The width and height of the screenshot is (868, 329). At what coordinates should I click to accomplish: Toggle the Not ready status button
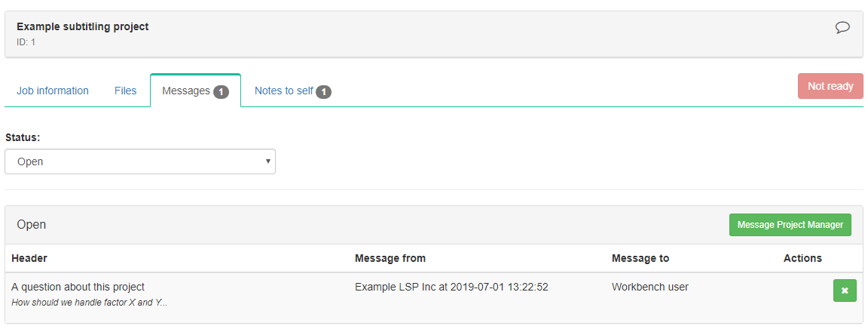[x=830, y=86]
